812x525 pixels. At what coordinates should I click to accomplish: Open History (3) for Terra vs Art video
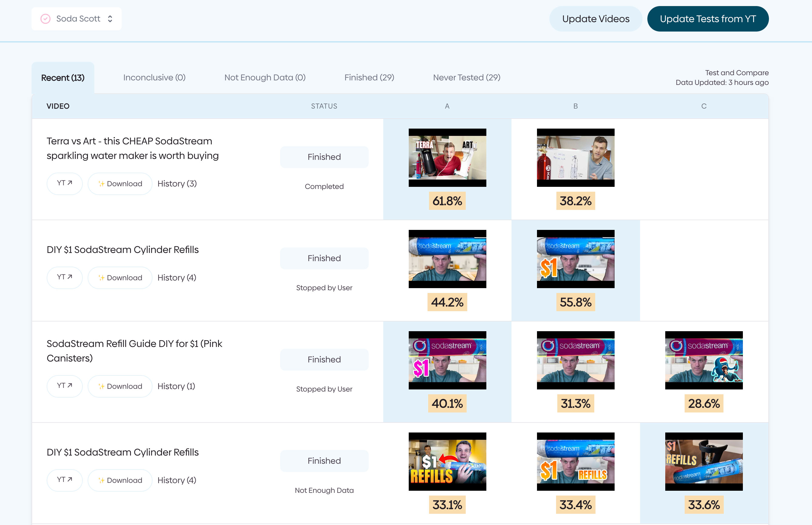(177, 183)
